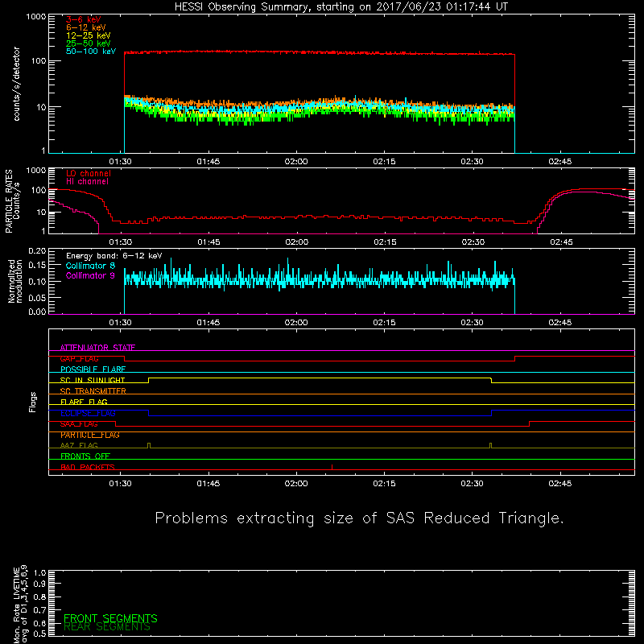The height and width of the screenshot is (644, 644).
Task: Click the POSSIBLE_FLARE flag label
Action: point(93,369)
